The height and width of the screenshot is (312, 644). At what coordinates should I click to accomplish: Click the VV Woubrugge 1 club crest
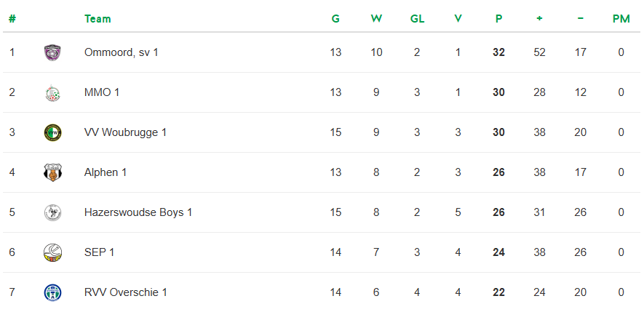tap(52, 132)
